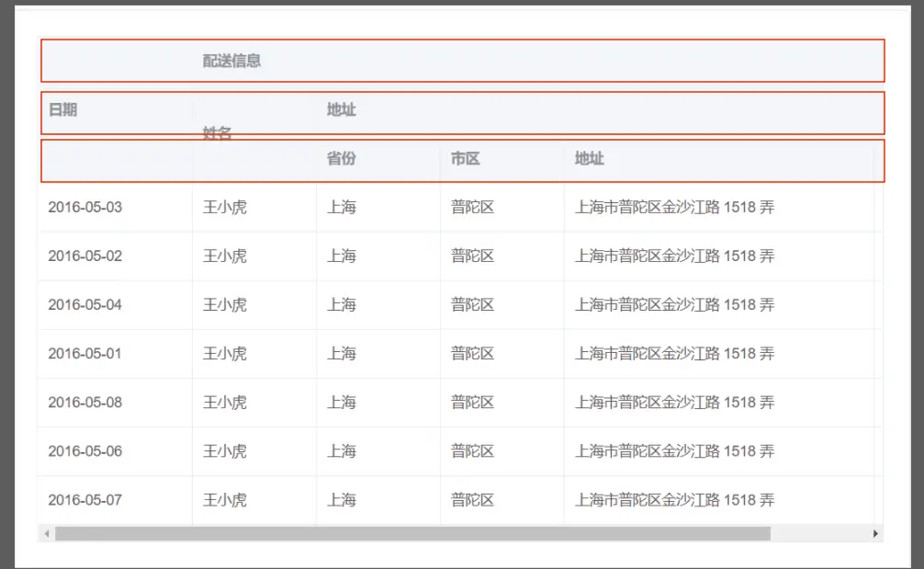This screenshot has height=569, width=924.
Task: Click 普陀区 in the 2016-05-03 row
Action: [473, 208]
